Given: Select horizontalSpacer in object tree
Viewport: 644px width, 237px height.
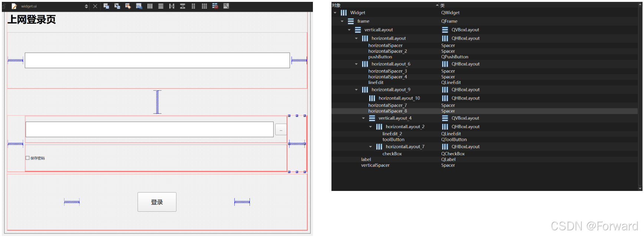Looking at the screenshot, I should pyautogui.click(x=385, y=45).
